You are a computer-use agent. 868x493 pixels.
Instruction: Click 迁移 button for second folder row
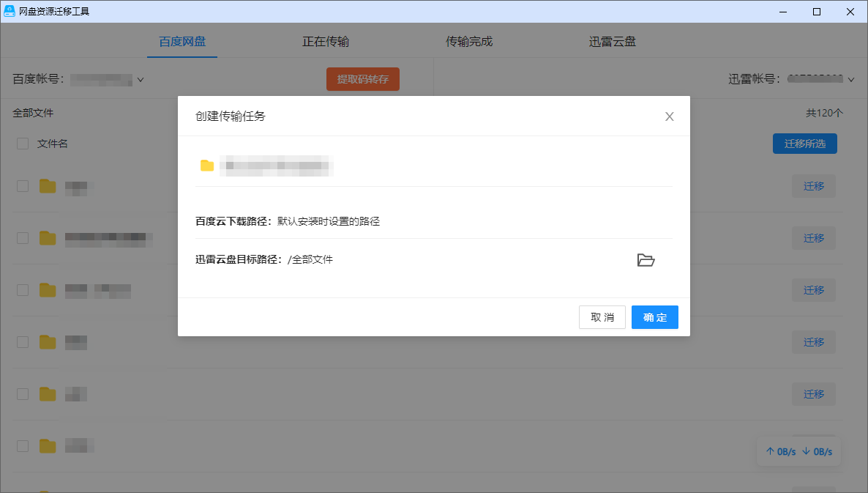click(x=814, y=238)
